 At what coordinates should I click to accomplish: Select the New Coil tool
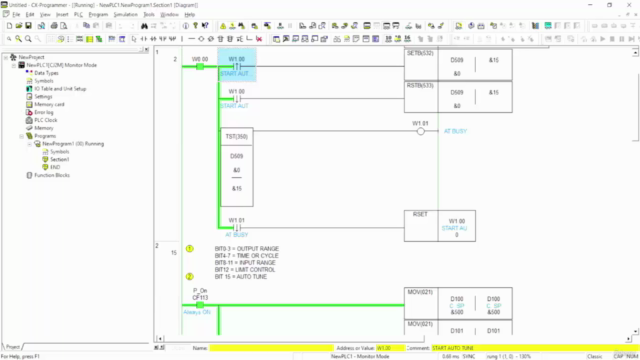click(x=201, y=39)
